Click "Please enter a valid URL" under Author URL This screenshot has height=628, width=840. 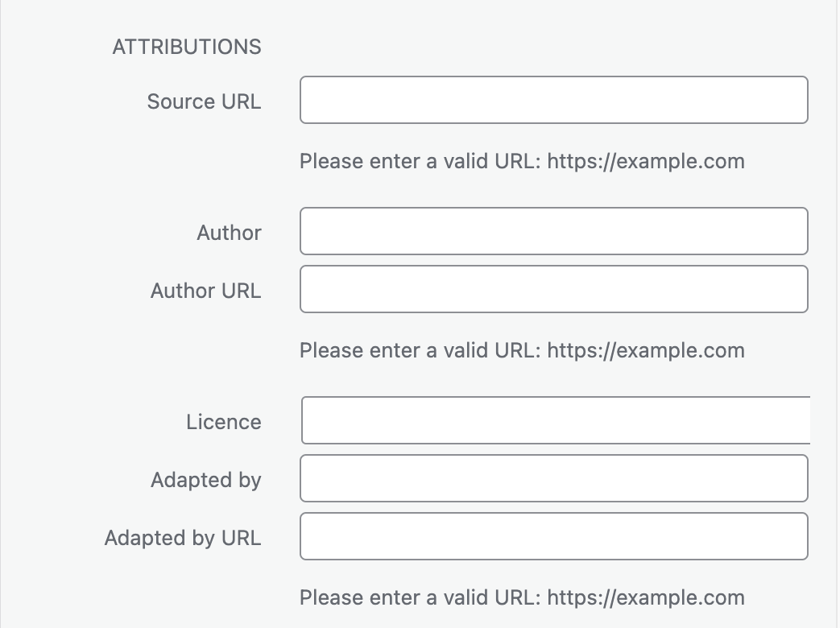pos(419,350)
